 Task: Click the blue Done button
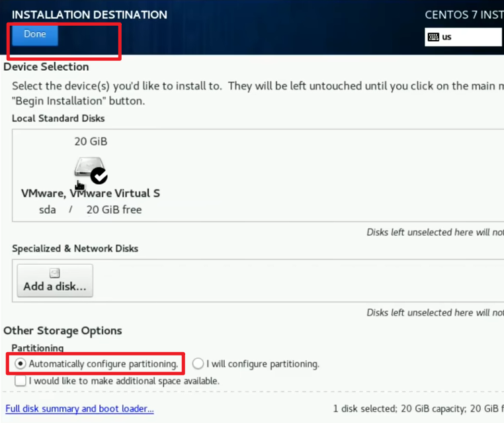click(x=34, y=34)
